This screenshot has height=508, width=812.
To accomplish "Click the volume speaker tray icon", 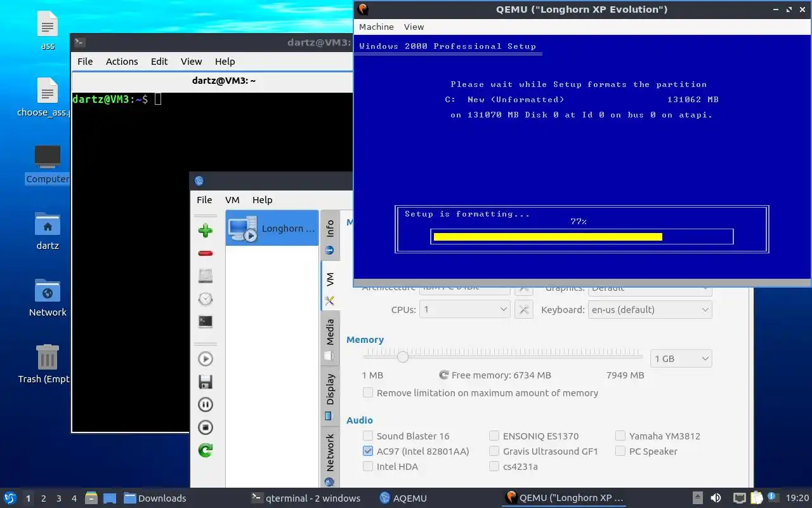I will (x=716, y=498).
